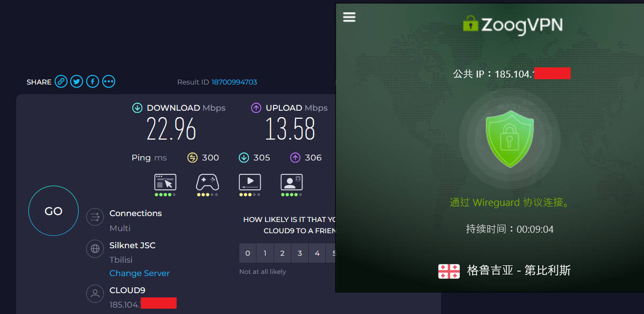Viewport: 644px width, 314px height.
Task: Click the gaming controller quality icon
Action: click(x=207, y=182)
